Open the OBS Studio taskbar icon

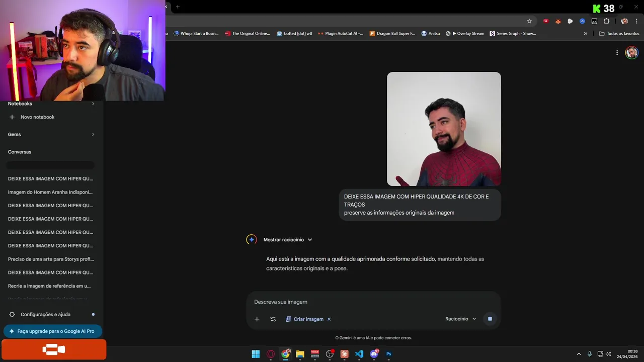click(330, 354)
